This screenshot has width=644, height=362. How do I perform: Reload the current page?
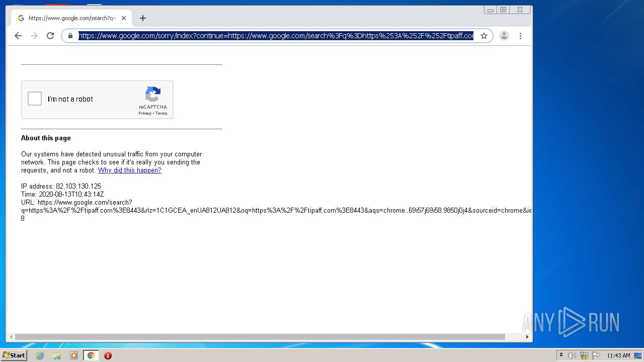50,36
